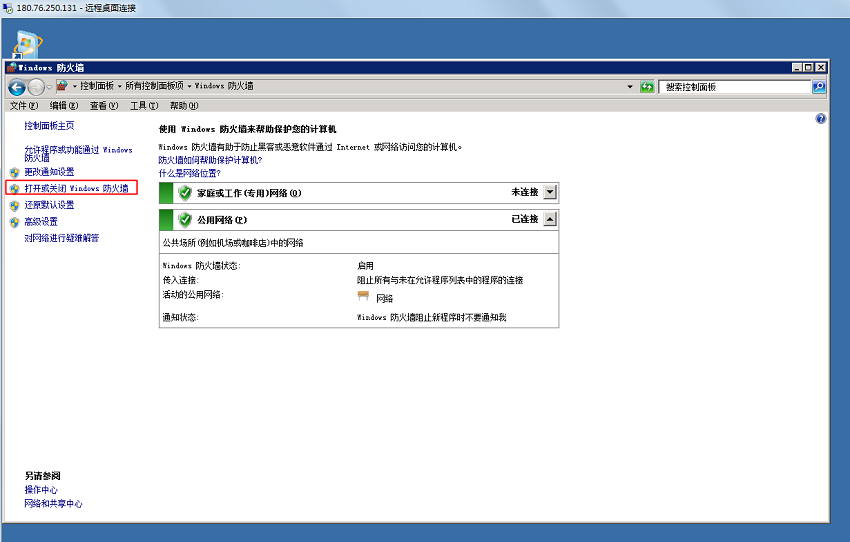Screen dimensions: 850x542
Task: Collapse the 公用网络 section
Action: tap(550, 220)
